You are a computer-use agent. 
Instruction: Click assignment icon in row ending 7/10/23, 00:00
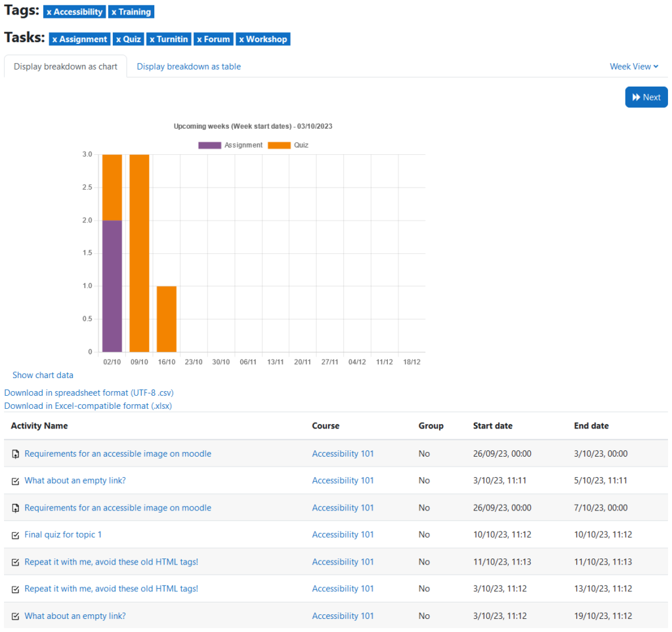[16, 508]
